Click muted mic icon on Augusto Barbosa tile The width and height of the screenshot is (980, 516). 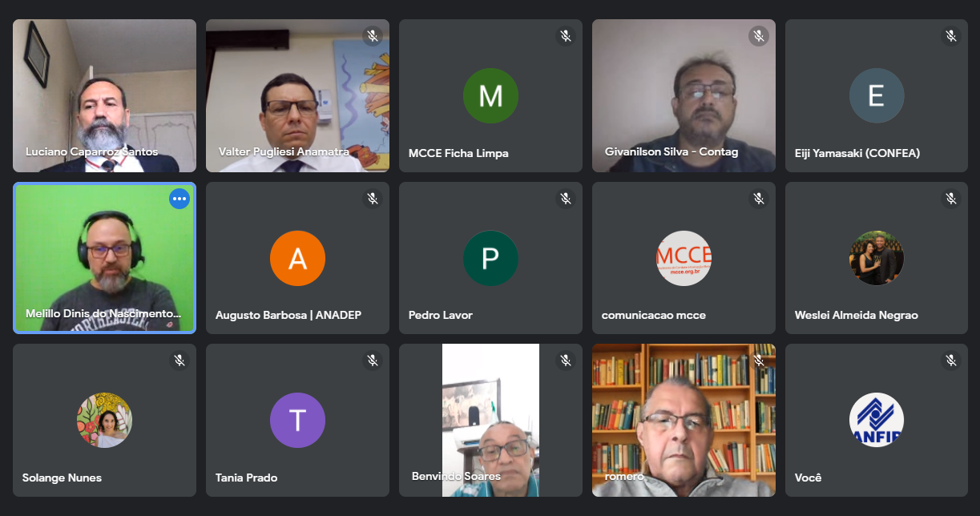point(372,199)
